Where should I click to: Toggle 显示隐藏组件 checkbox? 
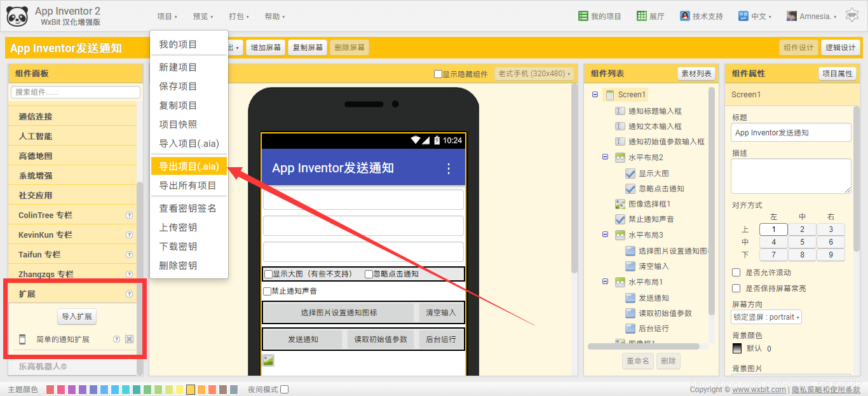[438, 74]
